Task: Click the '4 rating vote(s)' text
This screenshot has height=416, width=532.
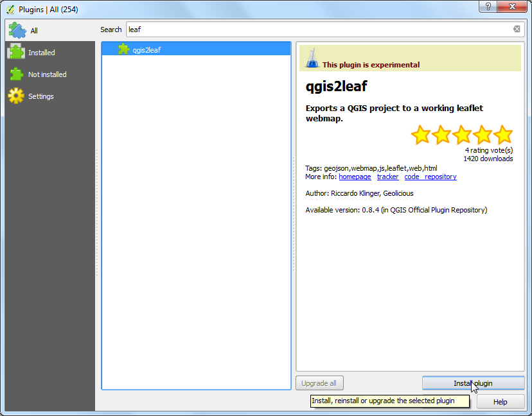Action: [x=489, y=150]
